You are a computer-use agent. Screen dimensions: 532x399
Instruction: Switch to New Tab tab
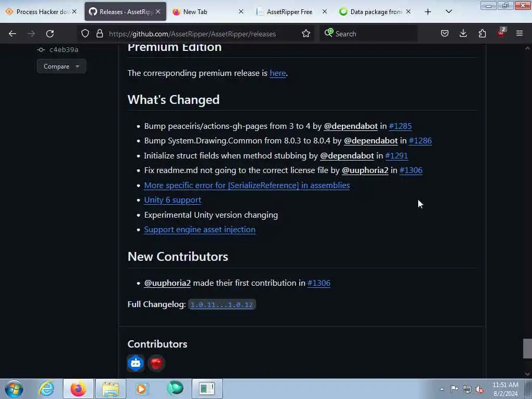pyautogui.click(x=208, y=12)
